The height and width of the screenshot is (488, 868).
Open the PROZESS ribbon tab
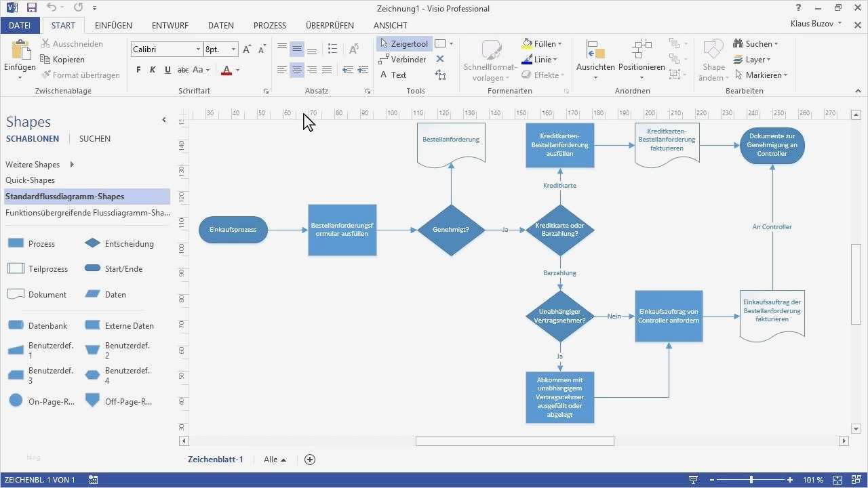coord(269,25)
